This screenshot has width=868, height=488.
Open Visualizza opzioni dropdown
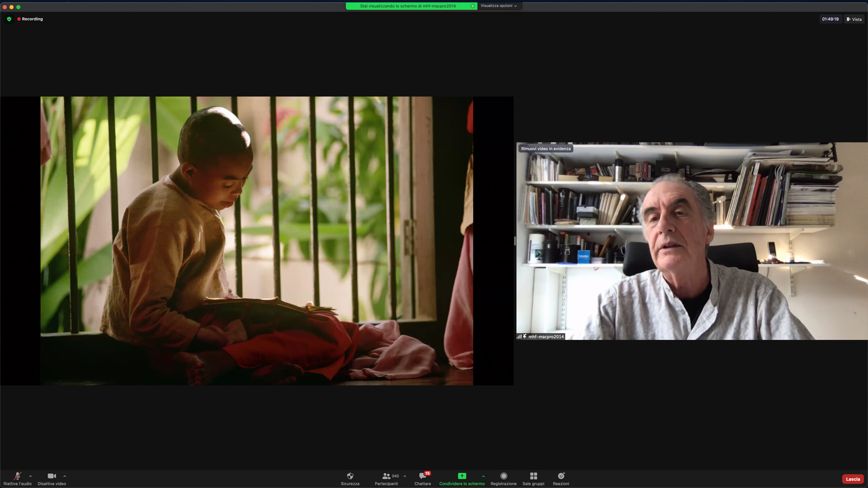pyautogui.click(x=499, y=6)
